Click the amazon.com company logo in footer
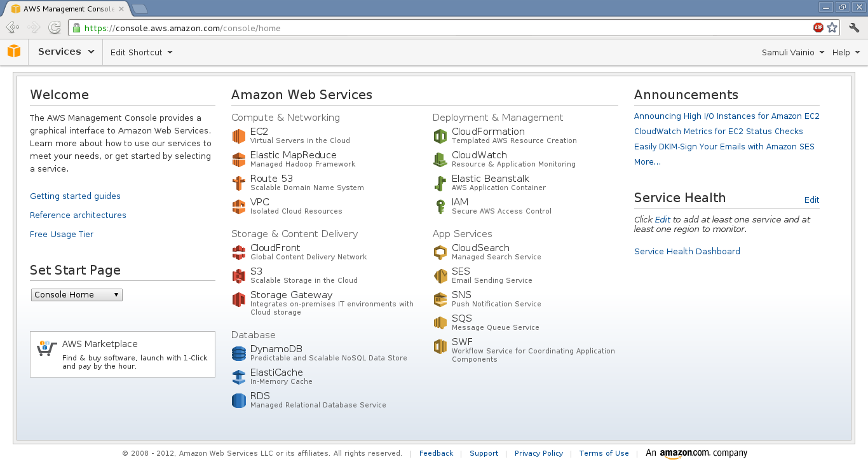The height and width of the screenshot is (471, 868). [x=696, y=454]
